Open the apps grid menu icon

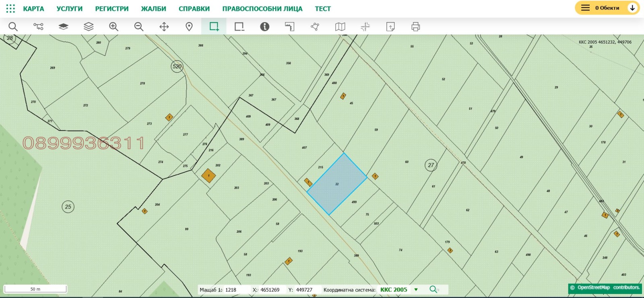10,8
